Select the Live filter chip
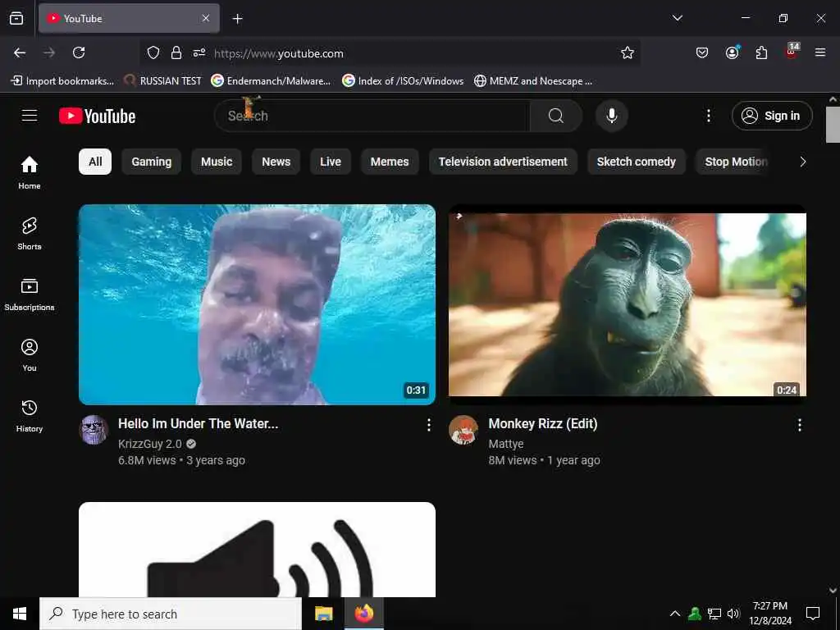This screenshot has height=630, width=840. [x=331, y=162]
